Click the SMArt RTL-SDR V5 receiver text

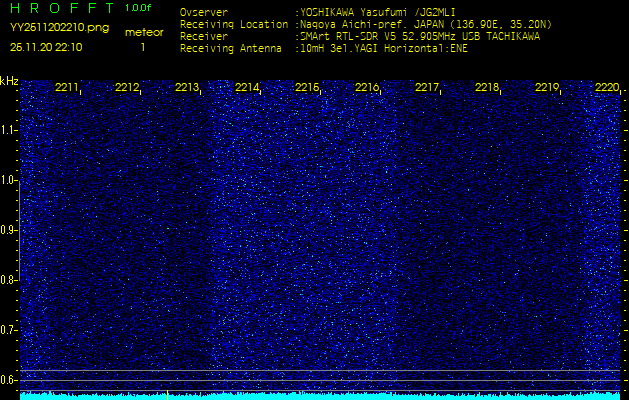click(420, 37)
